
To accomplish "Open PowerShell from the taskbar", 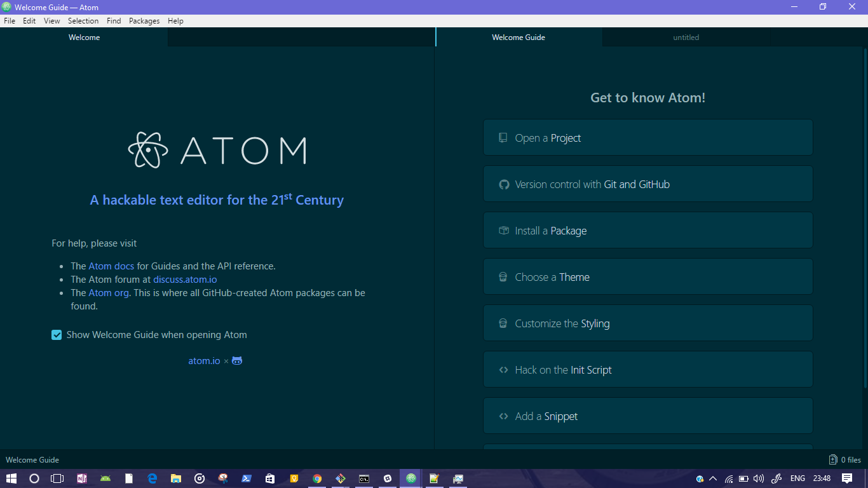I will (246, 478).
